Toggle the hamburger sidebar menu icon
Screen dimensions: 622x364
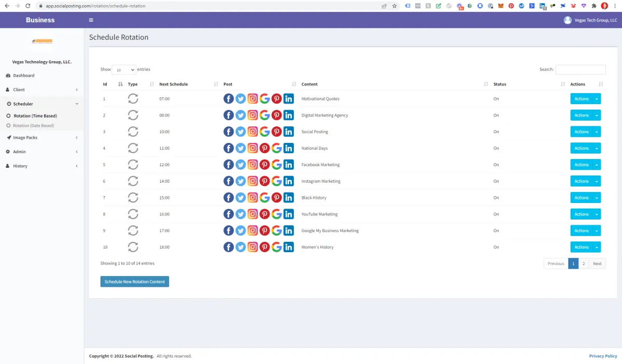[x=91, y=20]
